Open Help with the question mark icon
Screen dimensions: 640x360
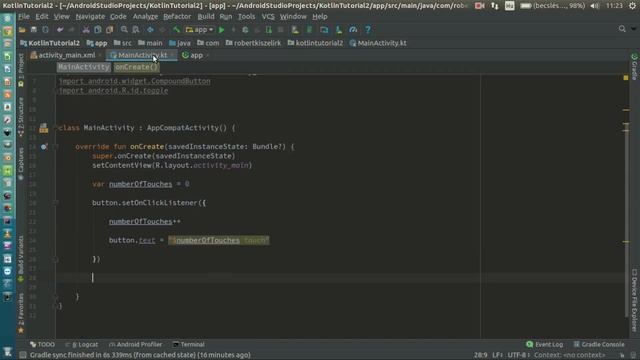[368, 30]
